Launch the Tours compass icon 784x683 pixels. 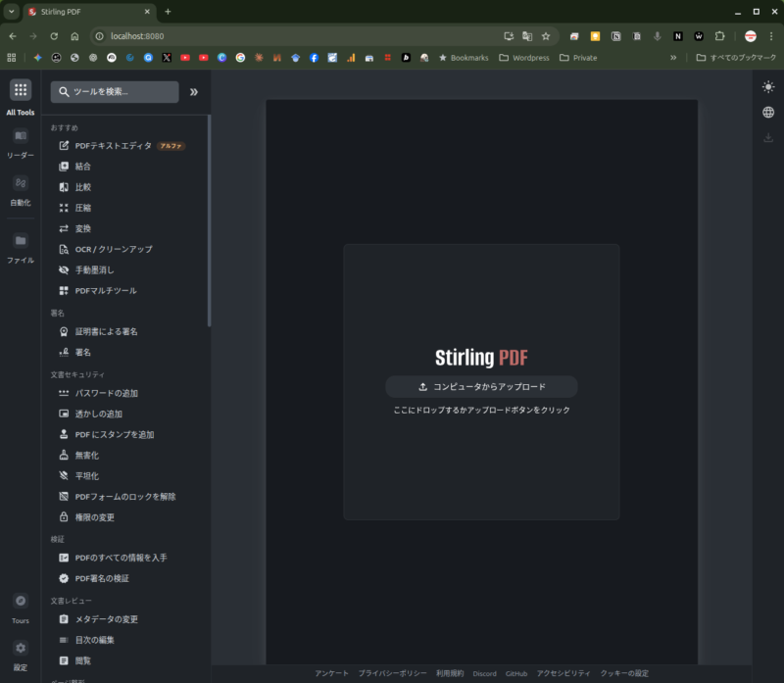21,601
